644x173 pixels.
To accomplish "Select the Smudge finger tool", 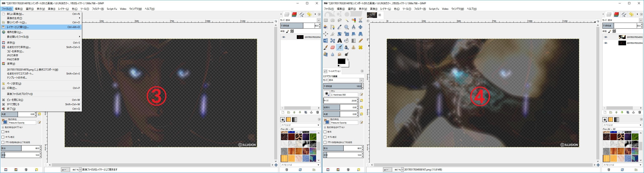I will point(339,54).
